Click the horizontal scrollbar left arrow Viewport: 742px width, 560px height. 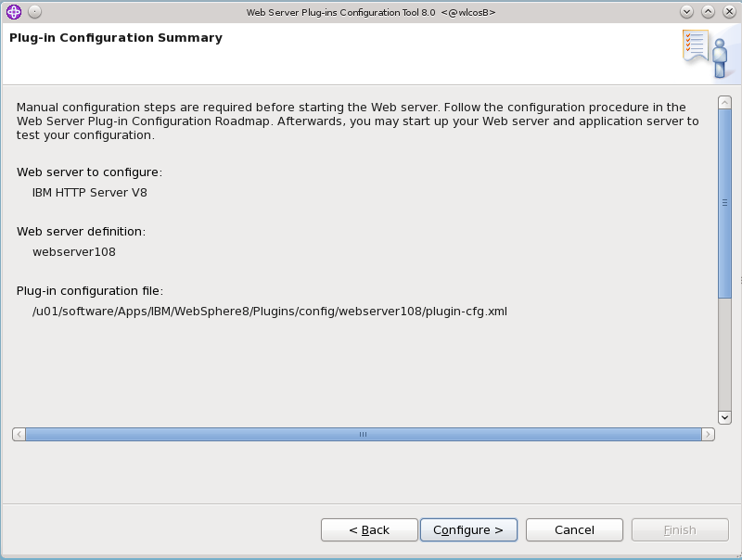click(x=19, y=434)
